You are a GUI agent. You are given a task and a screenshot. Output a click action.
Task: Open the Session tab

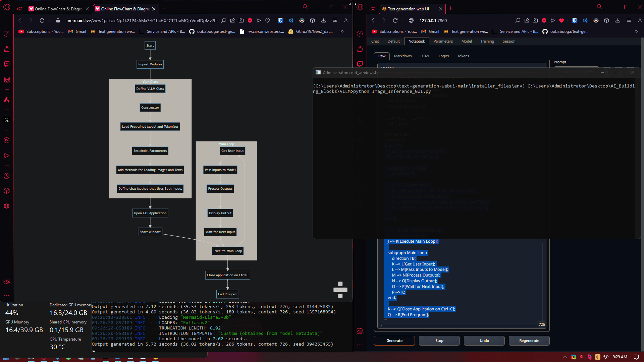pyautogui.click(x=509, y=41)
